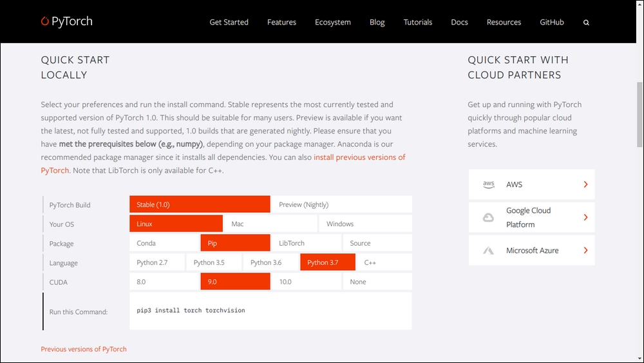Click the page vertical scrollbar thumb
The width and height of the screenshot is (644, 363).
[639, 114]
